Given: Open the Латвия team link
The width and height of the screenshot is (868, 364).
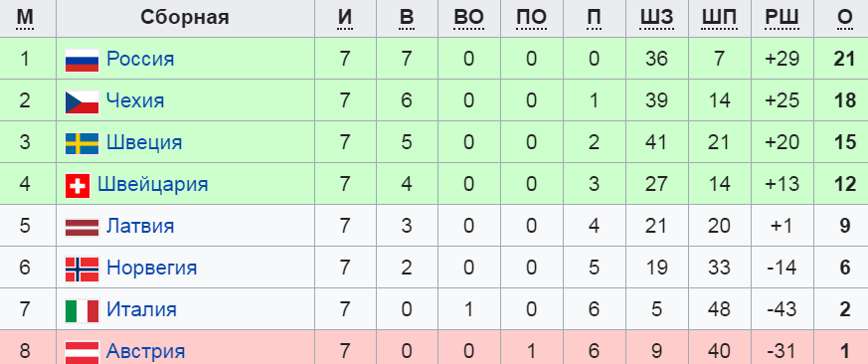Looking at the screenshot, I should click(140, 226).
